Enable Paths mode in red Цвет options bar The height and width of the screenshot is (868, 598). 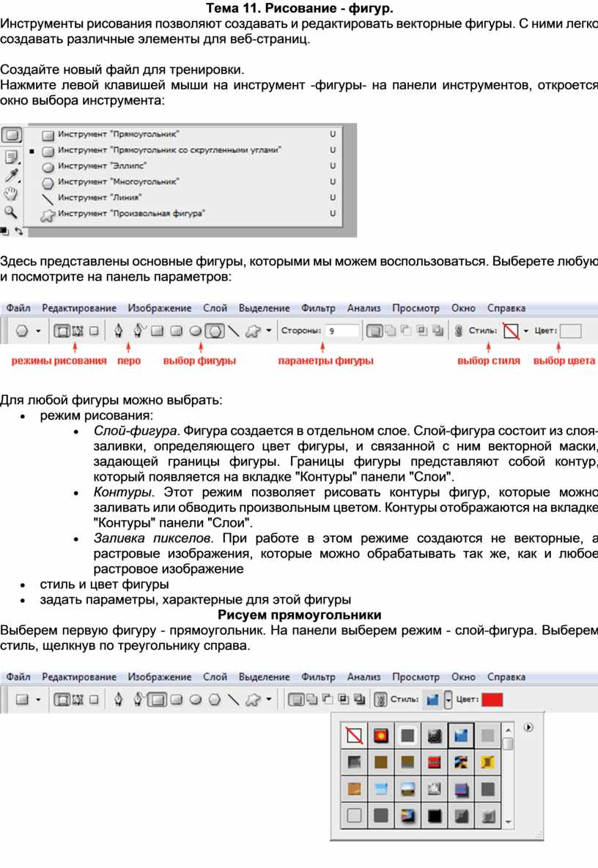tap(78, 700)
